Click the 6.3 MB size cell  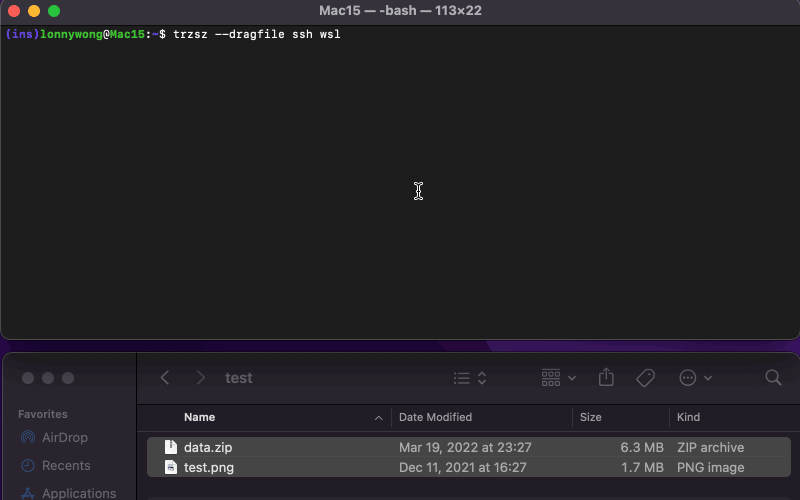642,447
